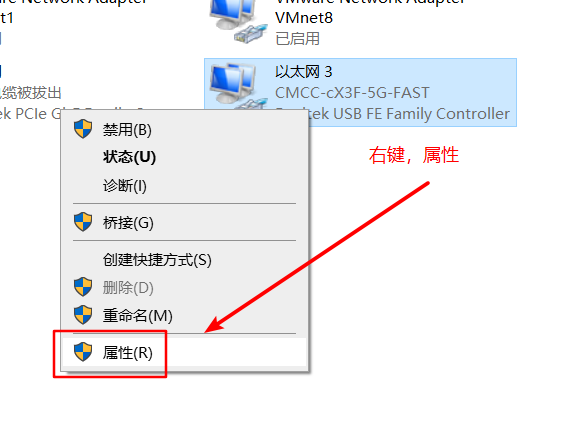Click the 已启用 status text
The width and height of the screenshot is (586, 439).
297,38
